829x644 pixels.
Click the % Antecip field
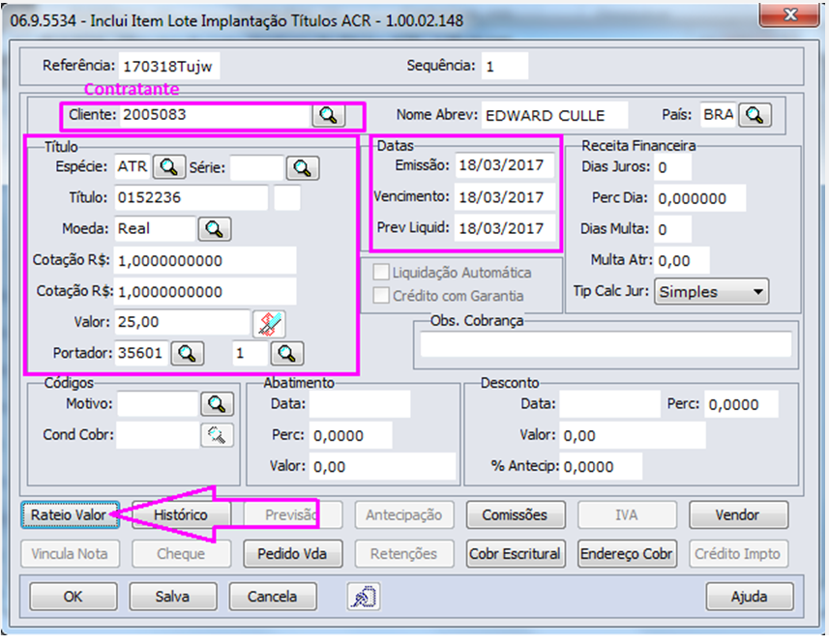pyautogui.click(x=601, y=467)
